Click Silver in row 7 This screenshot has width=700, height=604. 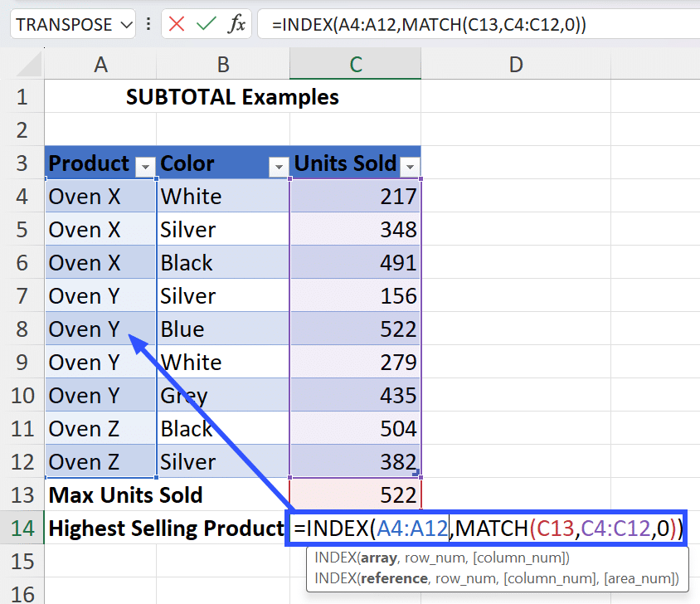(x=223, y=295)
